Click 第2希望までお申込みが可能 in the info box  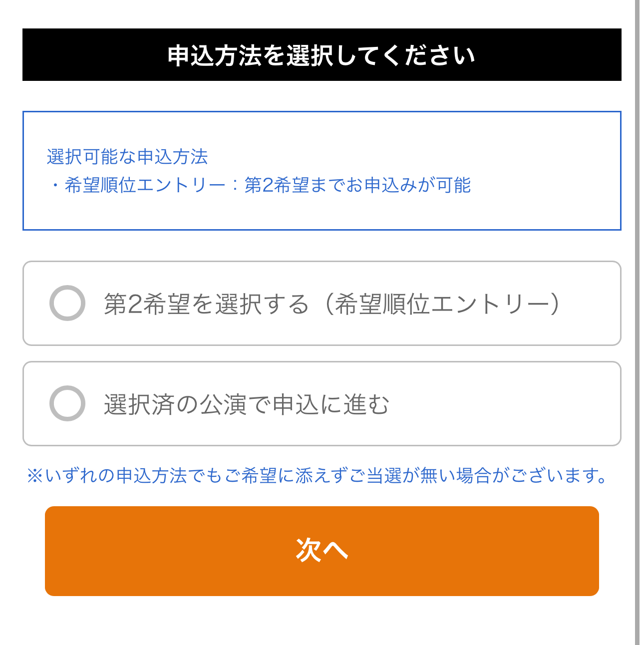click(357, 185)
